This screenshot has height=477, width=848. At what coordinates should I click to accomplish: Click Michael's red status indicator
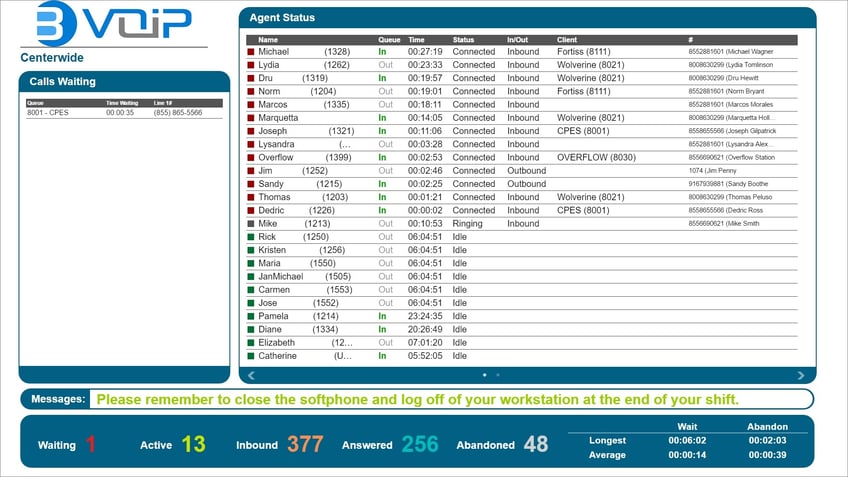[251, 52]
